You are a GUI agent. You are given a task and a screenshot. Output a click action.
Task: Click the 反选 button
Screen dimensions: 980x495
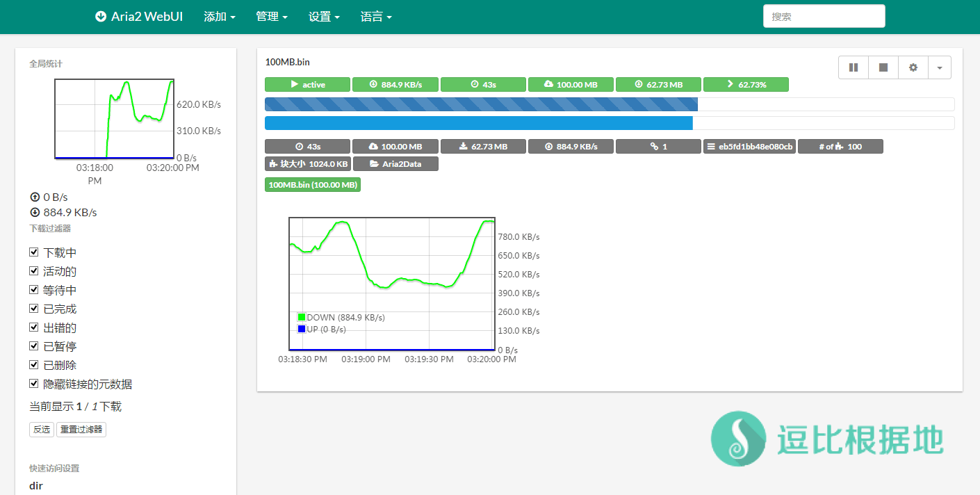42,430
